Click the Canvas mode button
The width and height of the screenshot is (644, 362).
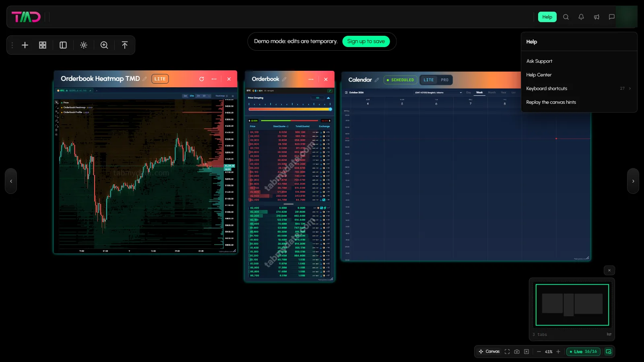(489, 352)
